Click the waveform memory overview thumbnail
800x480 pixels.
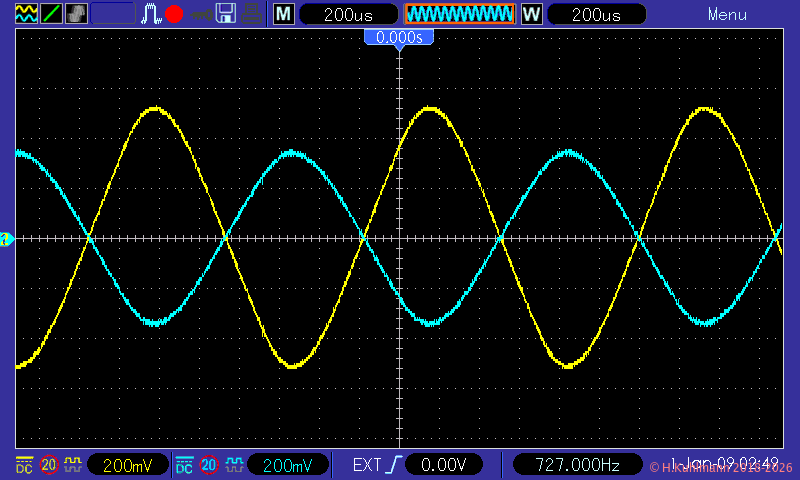[459, 14]
